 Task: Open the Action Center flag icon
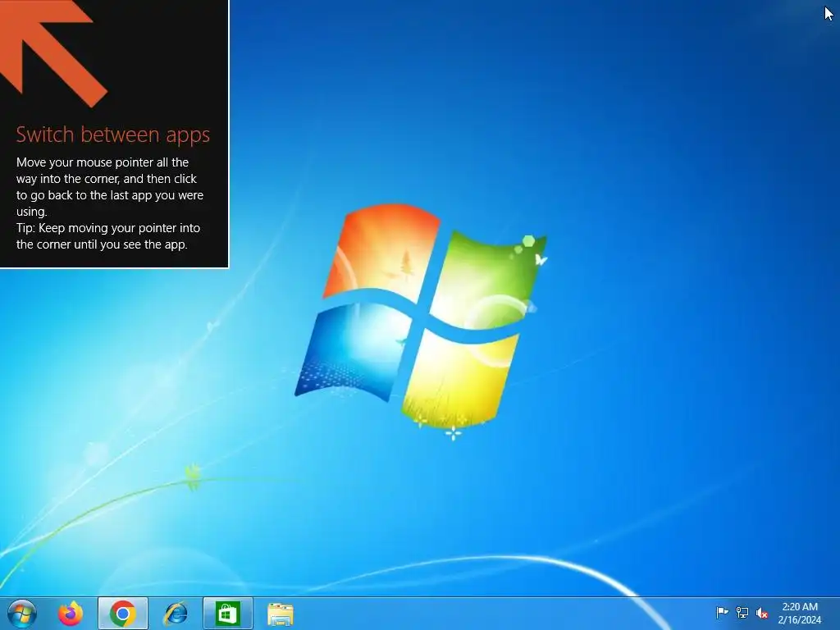722,612
